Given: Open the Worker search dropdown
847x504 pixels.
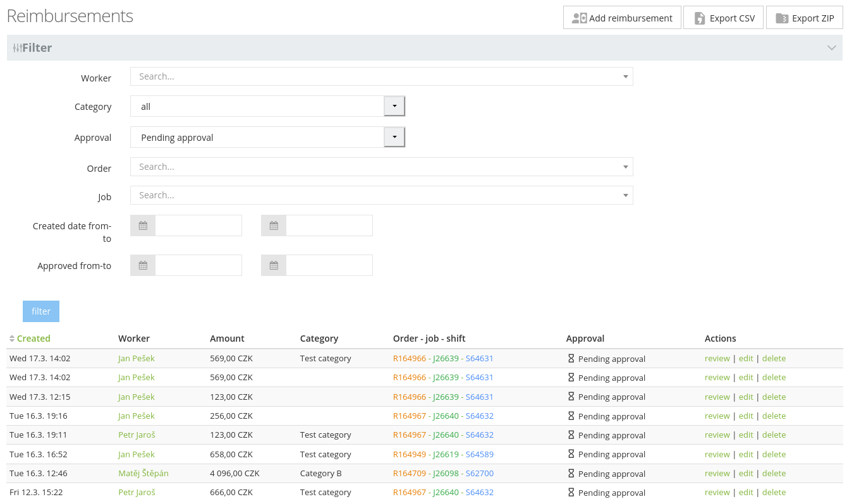Looking at the screenshot, I should coord(381,76).
